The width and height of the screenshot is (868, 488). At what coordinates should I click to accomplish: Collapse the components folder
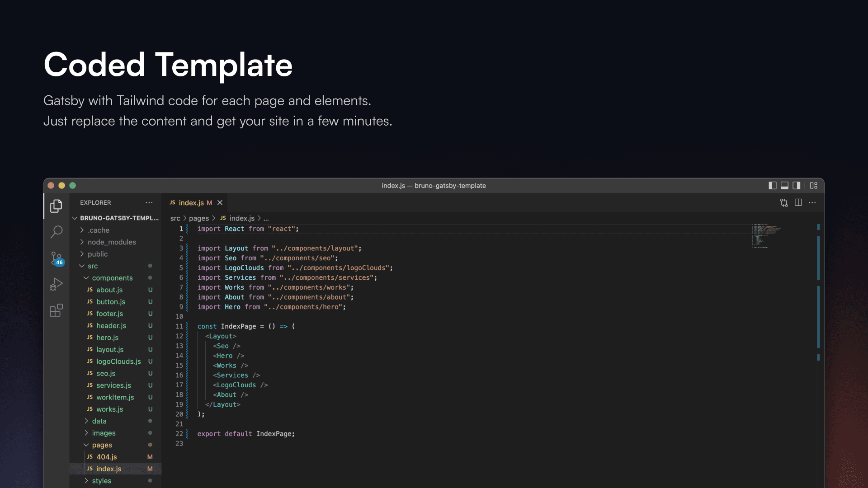(116, 278)
